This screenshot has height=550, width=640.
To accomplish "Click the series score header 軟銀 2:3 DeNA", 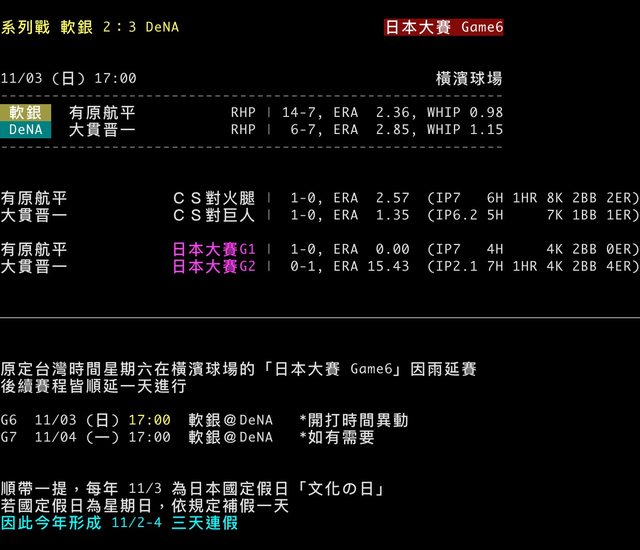I will click(90, 27).
